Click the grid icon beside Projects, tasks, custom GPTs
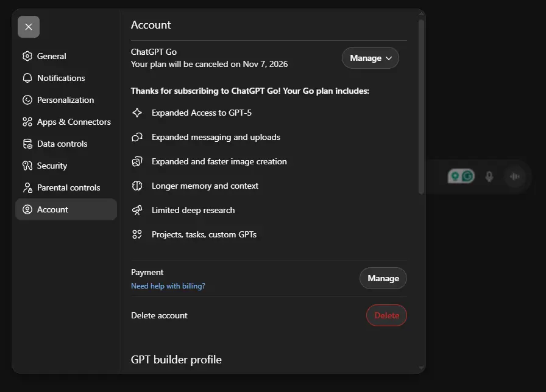 click(137, 234)
